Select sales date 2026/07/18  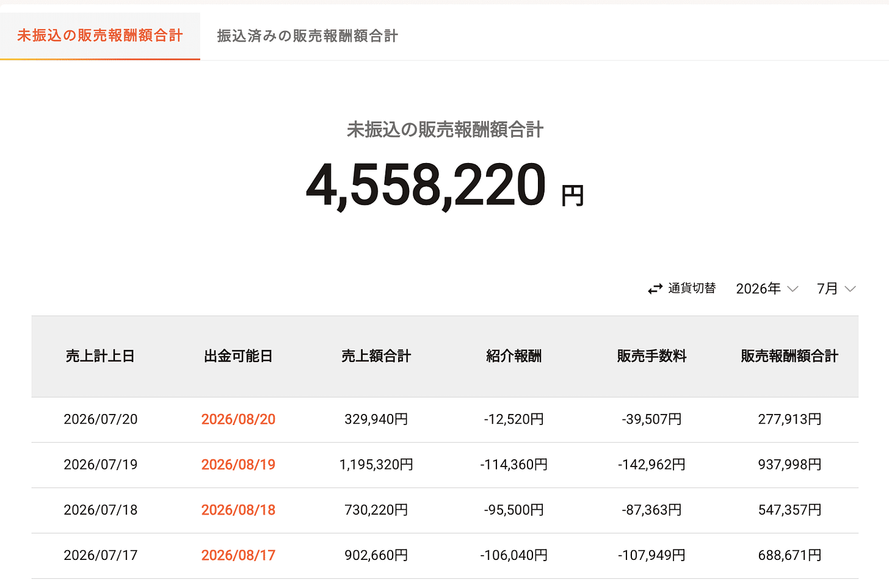(x=101, y=510)
